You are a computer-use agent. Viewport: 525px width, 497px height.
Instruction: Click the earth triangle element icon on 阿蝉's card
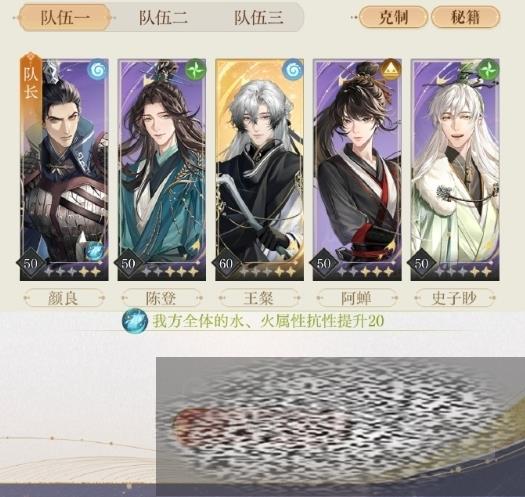click(x=391, y=70)
